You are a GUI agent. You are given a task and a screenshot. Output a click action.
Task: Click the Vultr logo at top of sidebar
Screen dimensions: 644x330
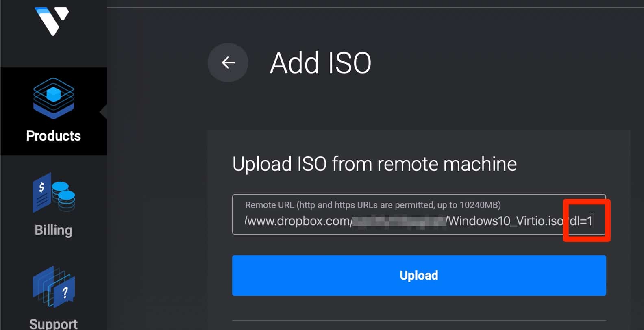[x=52, y=21]
